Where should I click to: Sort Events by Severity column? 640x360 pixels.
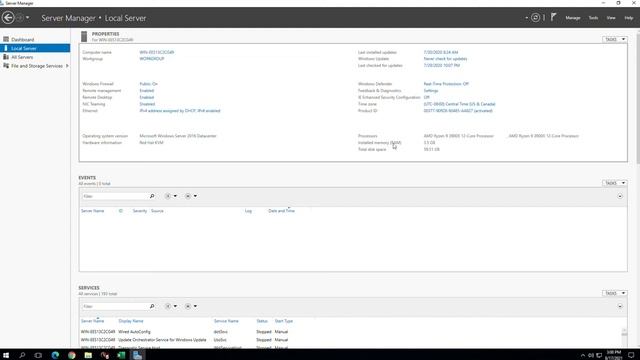pyautogui.click(x=140, y=211)
